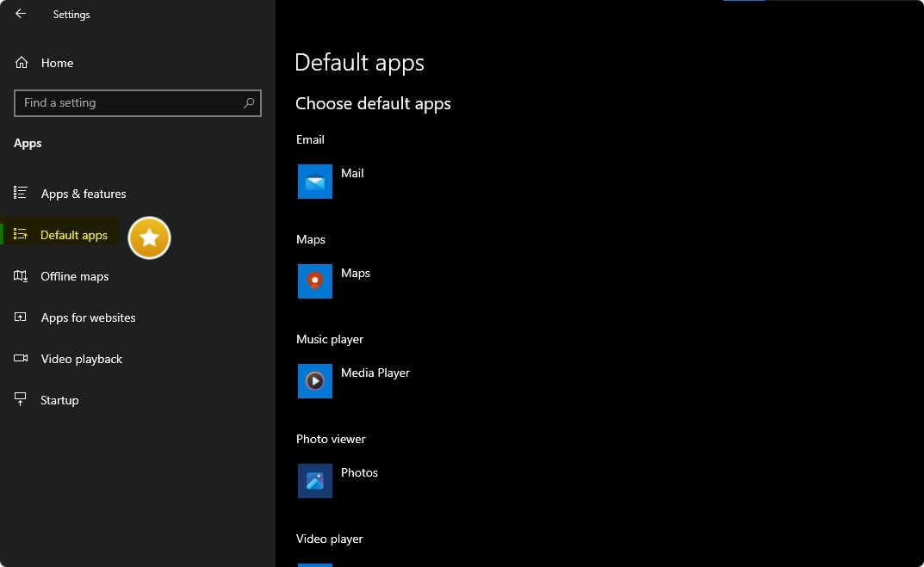Image resolution: width=924 pixels, height=567 pixels.
Task: Change default maps app from Maps
Action: (356, 274)
